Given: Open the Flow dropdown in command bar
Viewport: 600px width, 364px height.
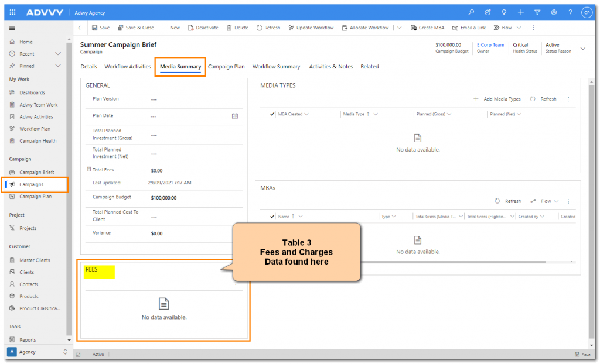Looking at the screenshot, I should click(x=507, y=28).
